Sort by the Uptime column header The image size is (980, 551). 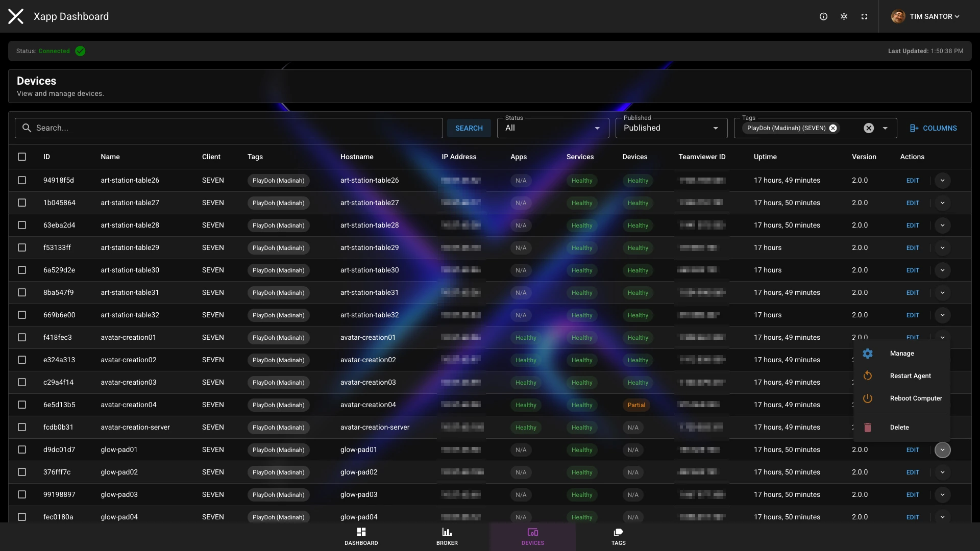point(765,157)
